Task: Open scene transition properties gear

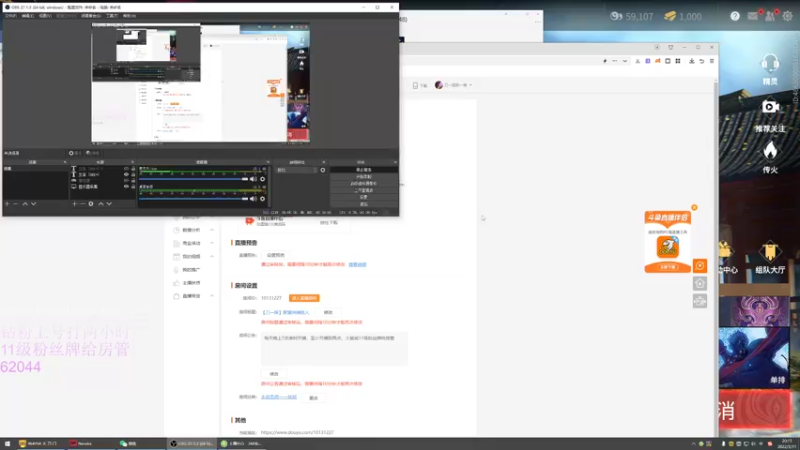Action: point(322,170)
